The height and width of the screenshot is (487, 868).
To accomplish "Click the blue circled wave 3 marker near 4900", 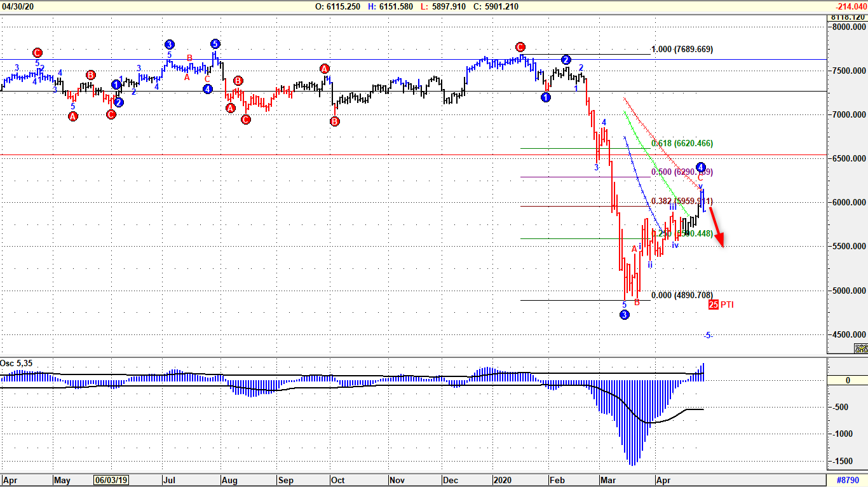I will point(625,315).
